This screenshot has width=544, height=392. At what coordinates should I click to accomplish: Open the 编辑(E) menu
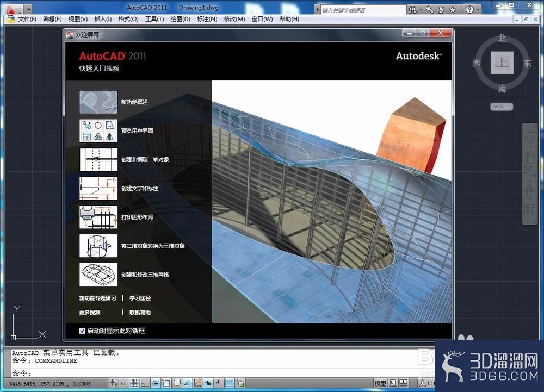click(52, 19)
